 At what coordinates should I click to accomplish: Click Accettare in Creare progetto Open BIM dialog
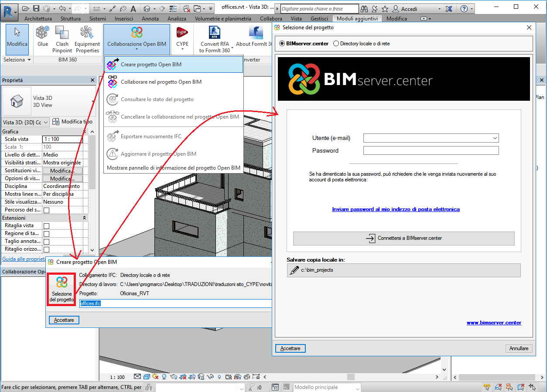(64, 320)
